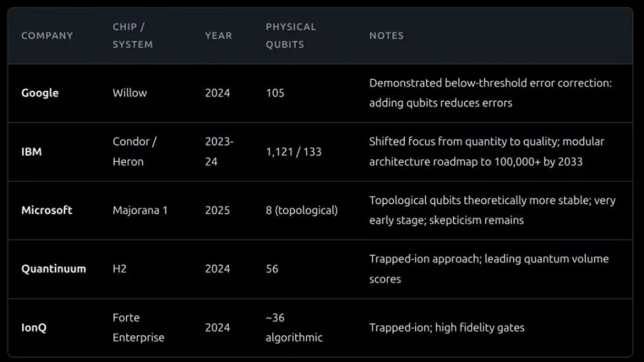The height and width of the screenshot is (362, 644).
Task: Click the 8 (topological) qubits value
Action: click(x=302, y=210)
